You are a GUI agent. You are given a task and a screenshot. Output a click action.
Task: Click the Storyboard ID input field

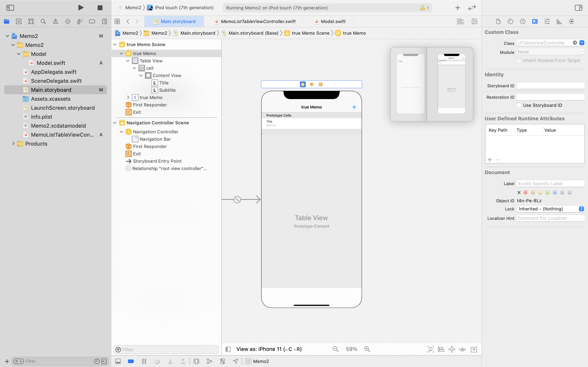pyautogui.click(x=550, y=86)
